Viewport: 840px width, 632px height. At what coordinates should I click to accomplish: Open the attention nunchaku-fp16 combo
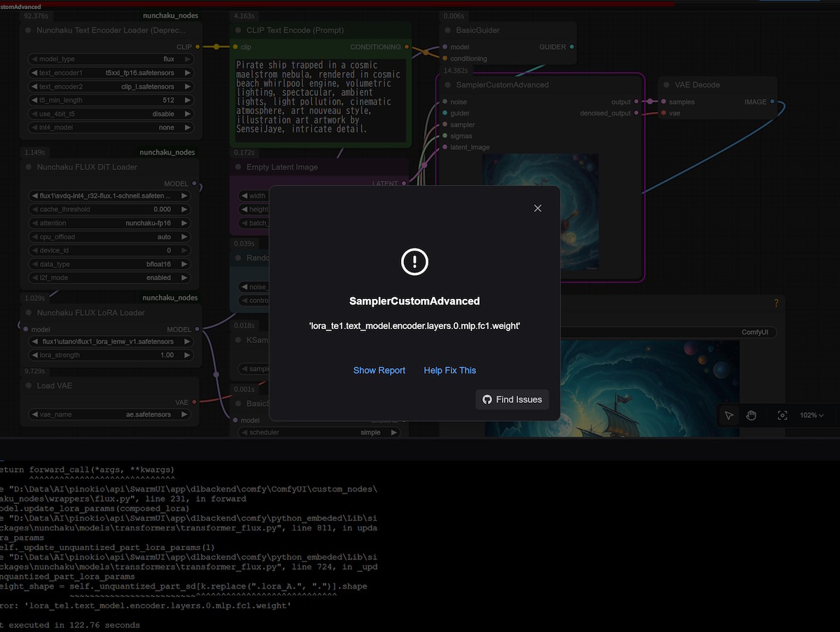point(110,223)
